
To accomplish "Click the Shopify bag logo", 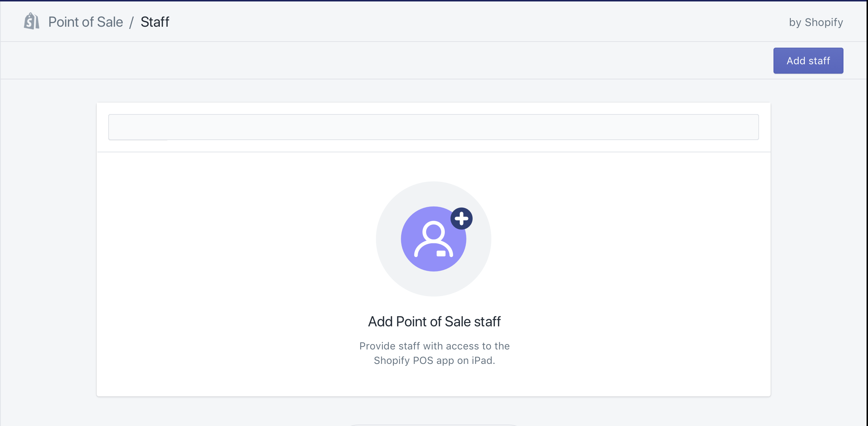I will 31,21.
